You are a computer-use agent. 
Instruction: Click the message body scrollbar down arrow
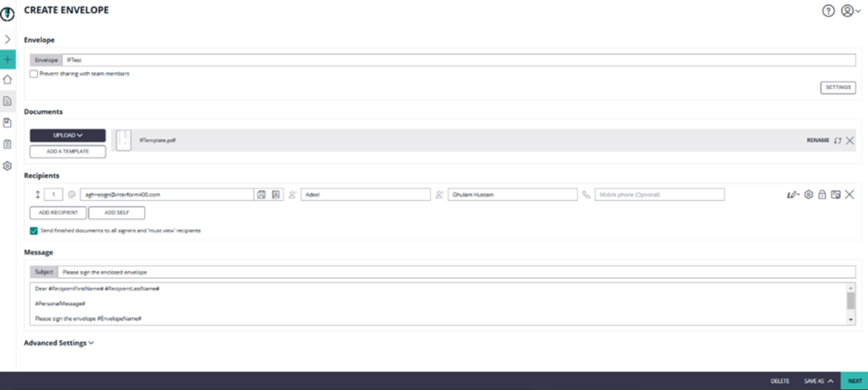pyautogui.click(x=851, y=320)
